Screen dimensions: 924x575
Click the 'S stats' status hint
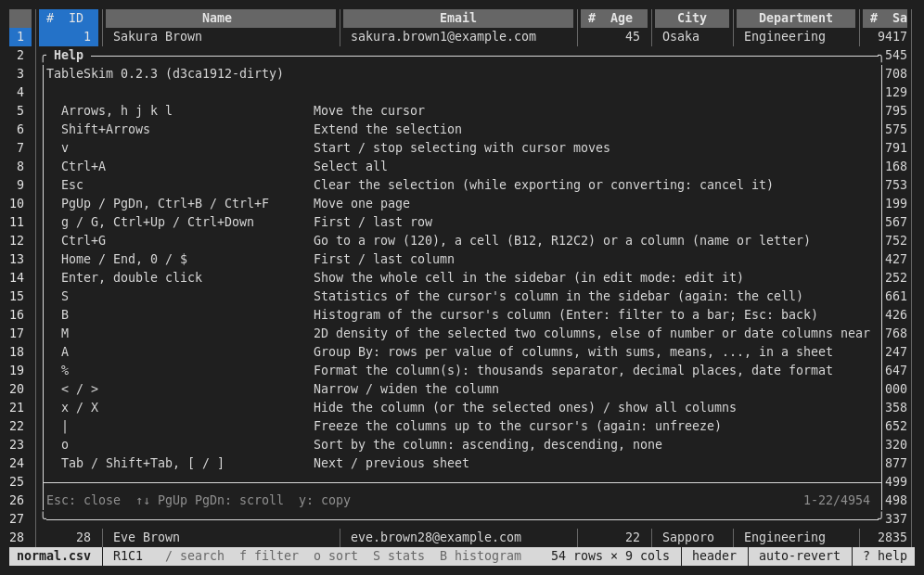(x=398, y=556)
